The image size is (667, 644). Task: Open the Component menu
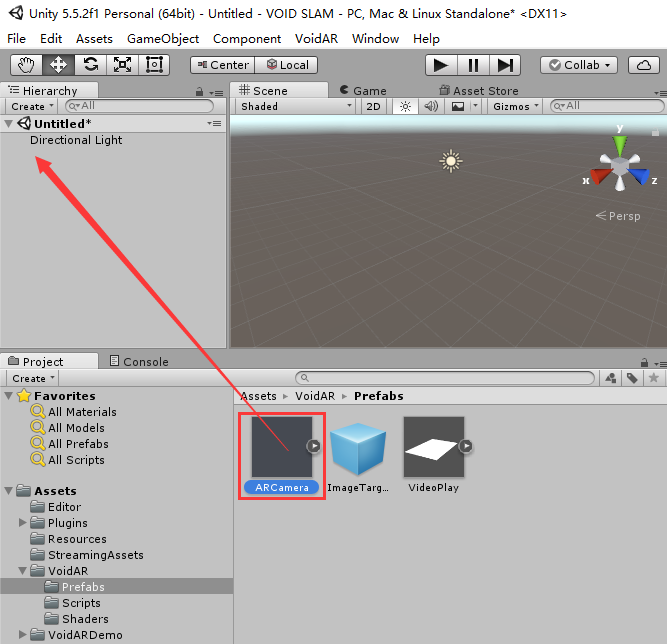[247, 39]
